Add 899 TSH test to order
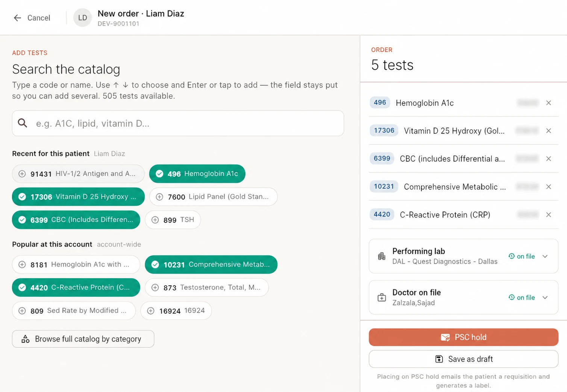Screen dimensions: 567x392 pyautogui.click(x=173, y=220)
